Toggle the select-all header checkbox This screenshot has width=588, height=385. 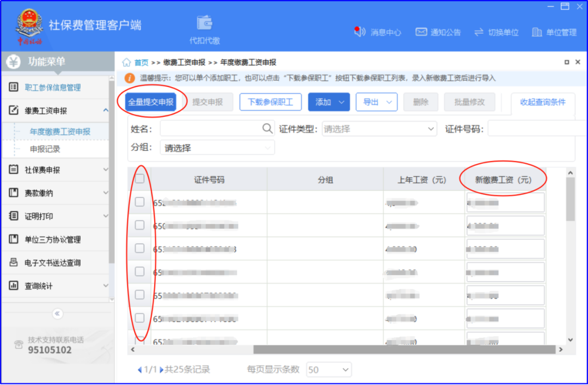coord(139,179)
